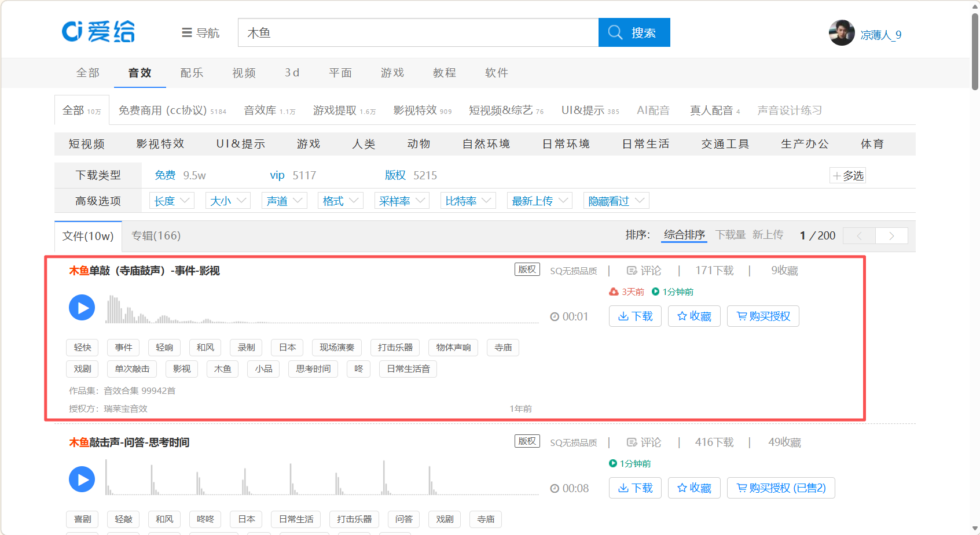Enable the 多选 multi-select option
The width and height of the screenshot is (980, 535).
point(847,176)
